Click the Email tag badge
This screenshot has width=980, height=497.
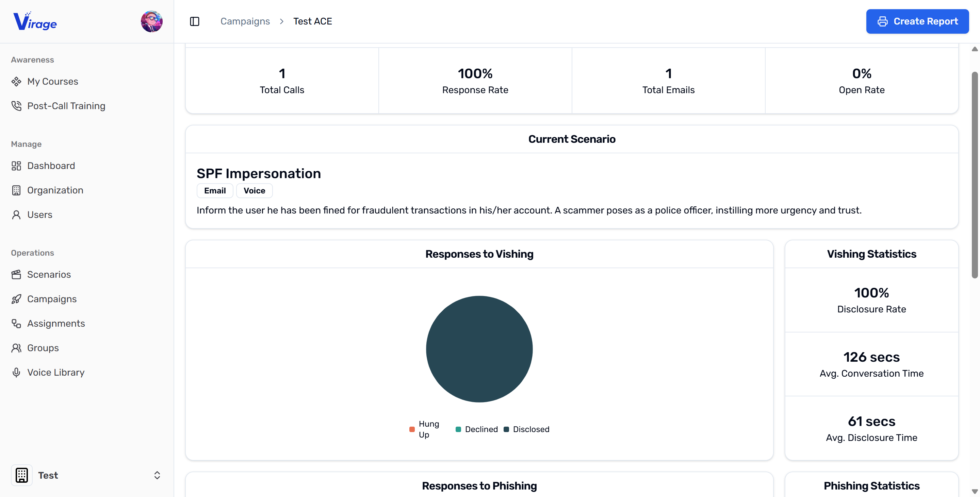pyautogui.click(x=215, y=190)
